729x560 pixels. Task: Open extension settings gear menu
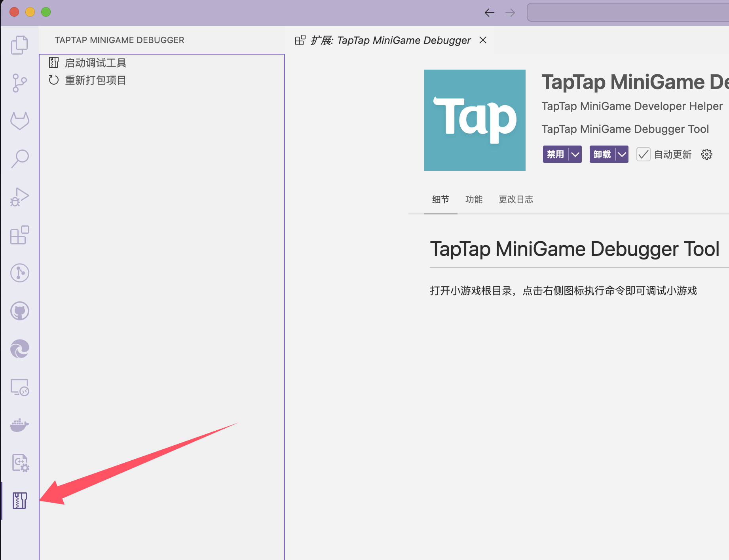point(706,154)
